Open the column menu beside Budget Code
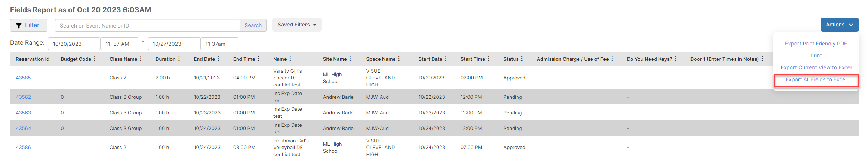The width and height of the screenshot is (868, 167). tap(95, 59)
